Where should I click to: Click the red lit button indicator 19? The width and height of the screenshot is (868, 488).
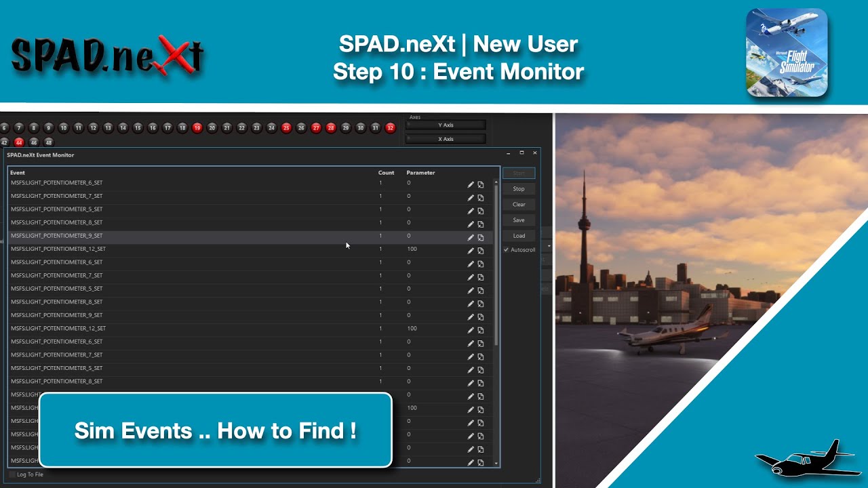197,127
